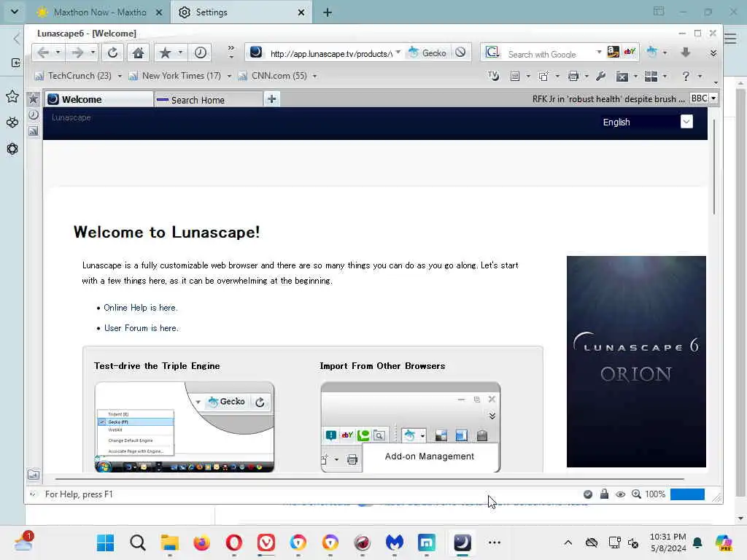Screen dimensions: 747x560
Task: Open history clock icon in toolbar
Action: pos(200,52)
